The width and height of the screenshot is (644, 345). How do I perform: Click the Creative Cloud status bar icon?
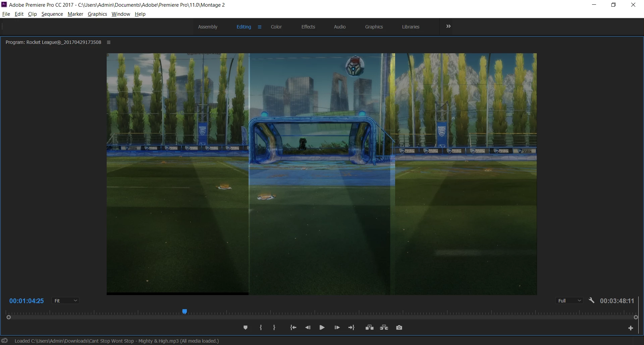coord(5,341)
